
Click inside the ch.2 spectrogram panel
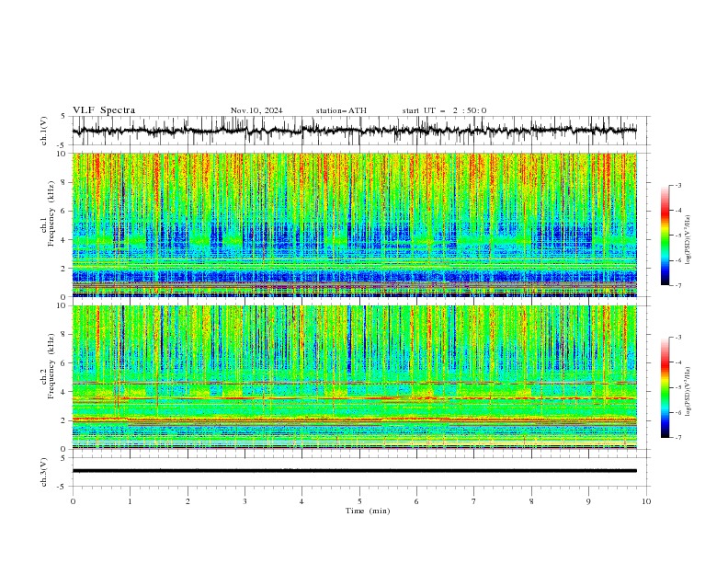point(354,377)
